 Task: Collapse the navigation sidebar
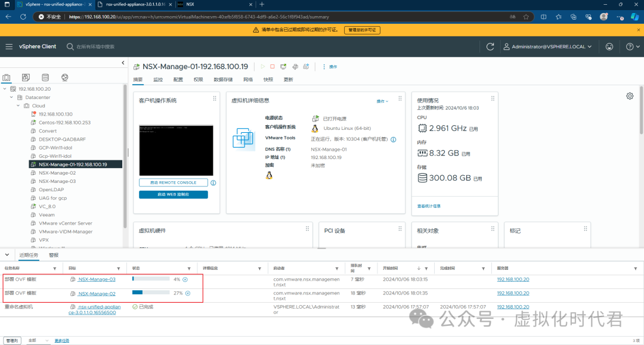(123, 63)
